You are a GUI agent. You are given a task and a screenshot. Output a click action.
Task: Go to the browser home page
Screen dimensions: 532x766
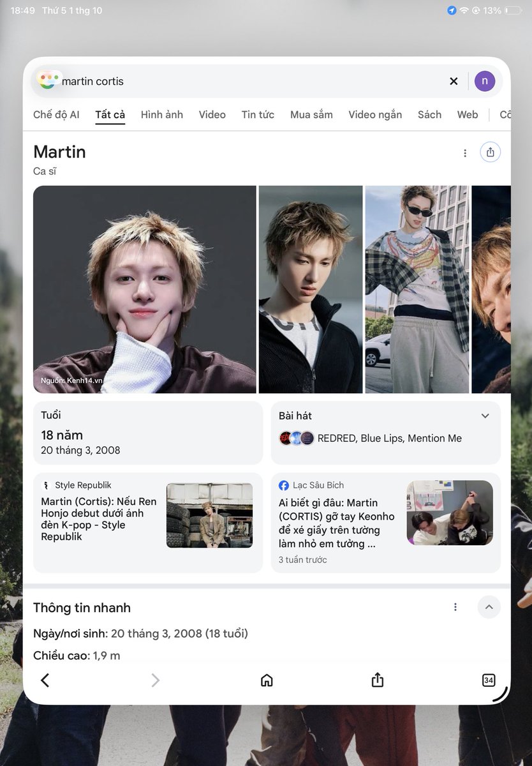[x=267, y=680]
